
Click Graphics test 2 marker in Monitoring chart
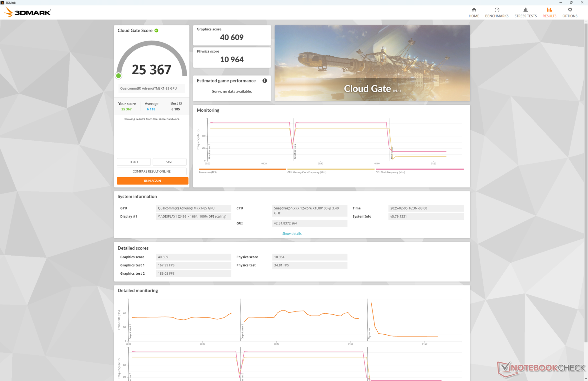tap(295, 151)
